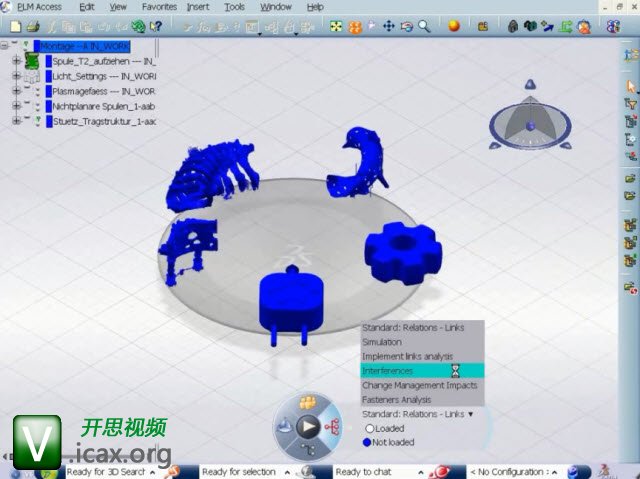Select the Not loaded radio option

[x=367, y=442]
